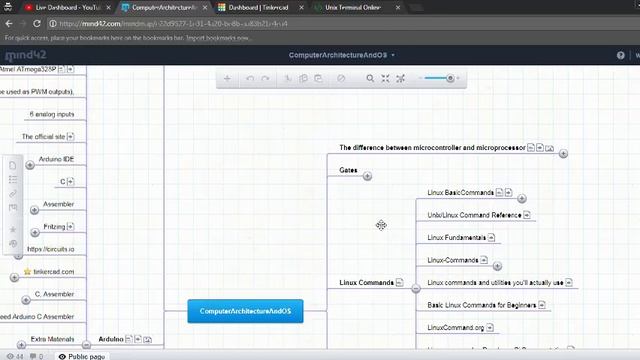This screenshot has height=360, width=640.
Task: Select the ComputerArchitecture browser tab
Action: (x=164, y=7)
